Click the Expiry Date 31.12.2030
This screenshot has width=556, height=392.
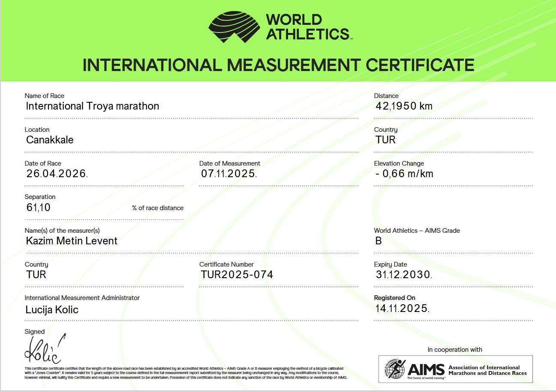(x=403, y=275)
